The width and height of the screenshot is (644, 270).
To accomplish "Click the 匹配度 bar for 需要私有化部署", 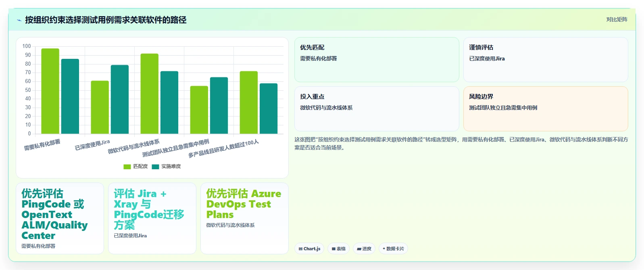I will (x=50, y=91).
